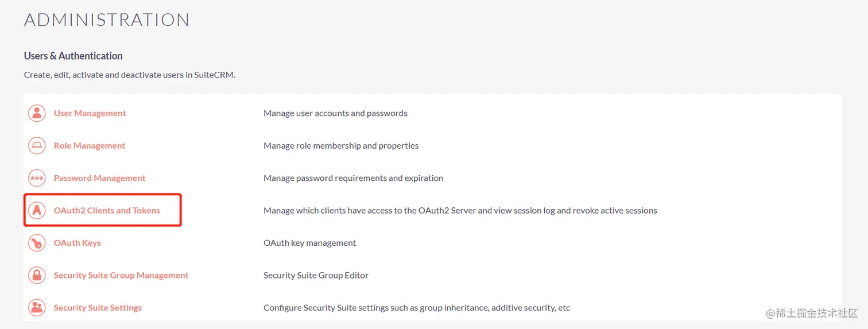Click the ADMINISTRATION page heading
Viewport: 868px width, 329px height.
point(107,20)
